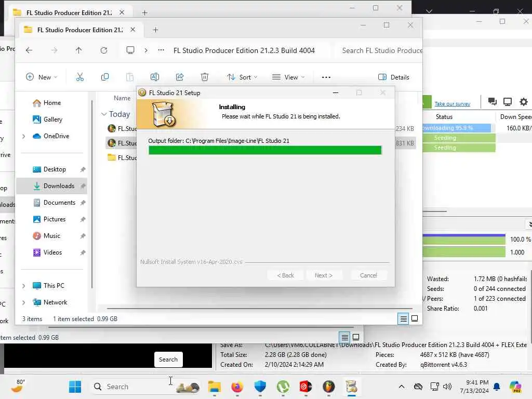532x399 pixels.
Task: Go back with the Explorer back arrow
Action: click(29, 50)
